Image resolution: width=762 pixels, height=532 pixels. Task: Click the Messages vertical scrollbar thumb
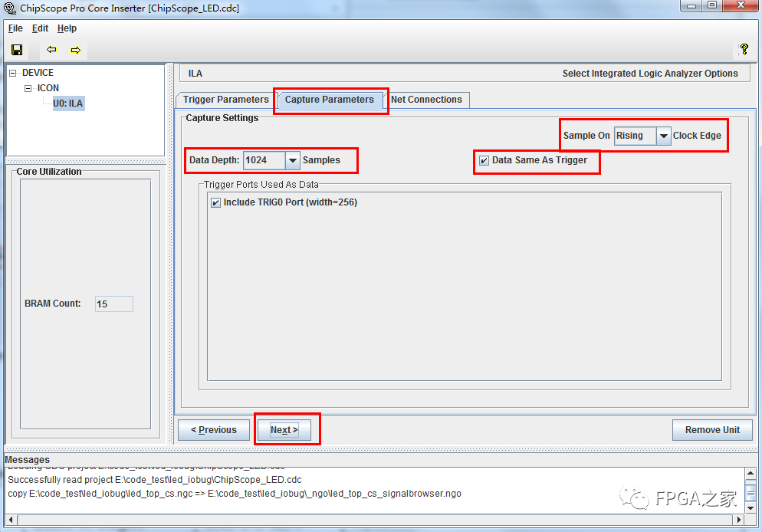click(751, 493)
